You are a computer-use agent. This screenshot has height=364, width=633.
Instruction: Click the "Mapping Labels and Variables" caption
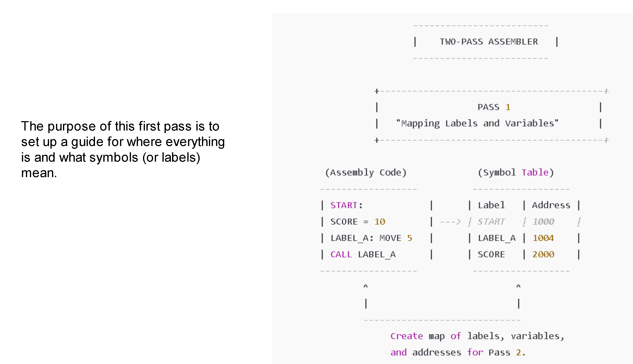coord(477,123)
